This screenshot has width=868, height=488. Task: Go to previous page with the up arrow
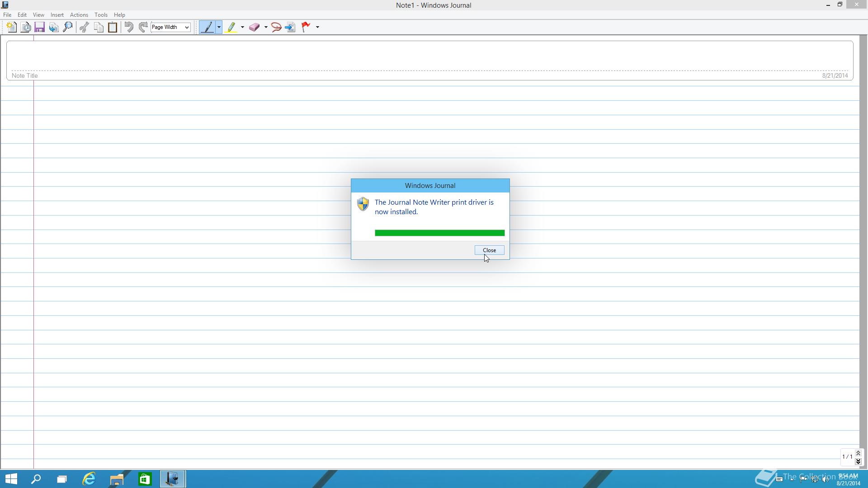click(858, 453)
